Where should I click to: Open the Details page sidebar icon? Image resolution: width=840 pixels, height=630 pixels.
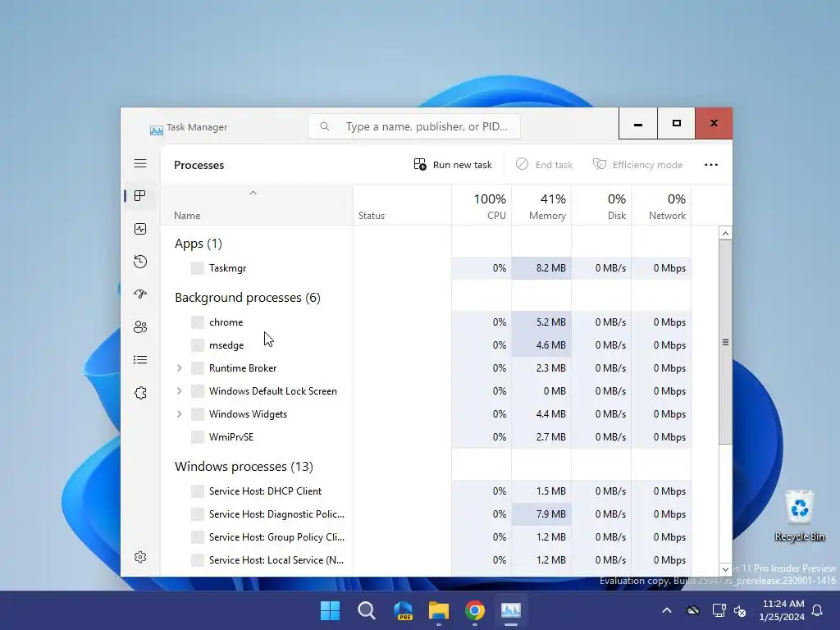pyautogui.click(x=140, y=359)
